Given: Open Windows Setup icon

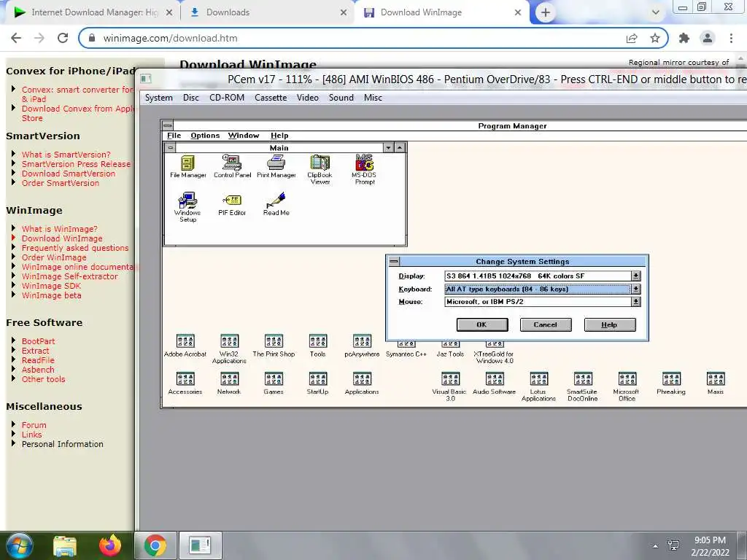Looking at the screenshot, I should [187, 206].
